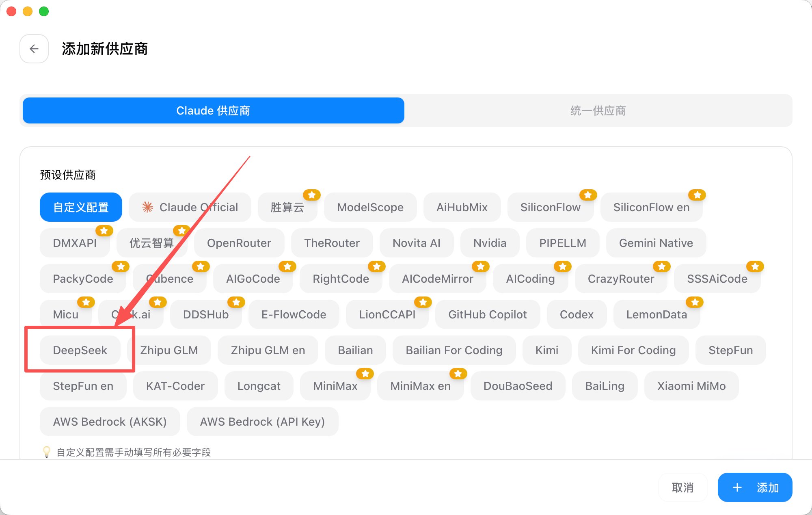Go back using the left arrow button
The height and width of the screenshot is (515, 812).
click(34, 49)
